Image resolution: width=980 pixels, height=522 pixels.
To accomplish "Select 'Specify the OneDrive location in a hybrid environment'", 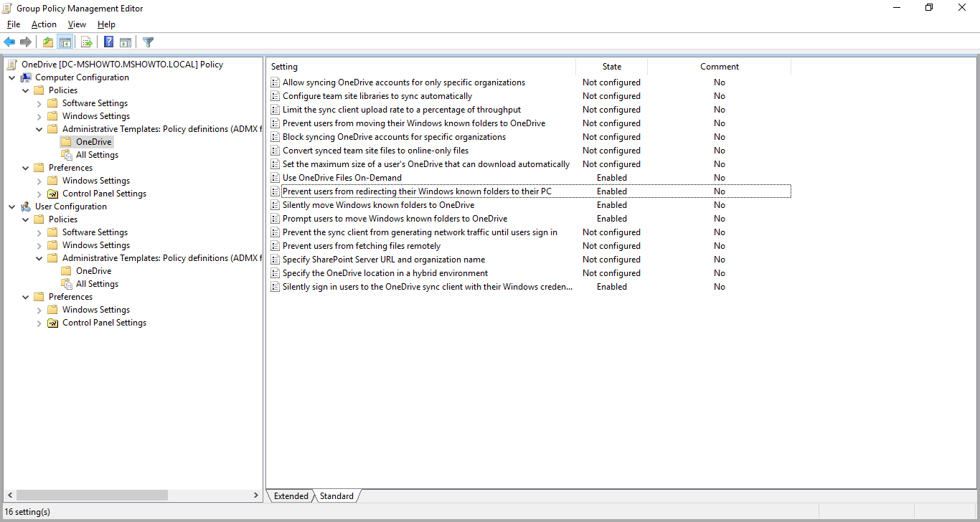I will point(385,273).
